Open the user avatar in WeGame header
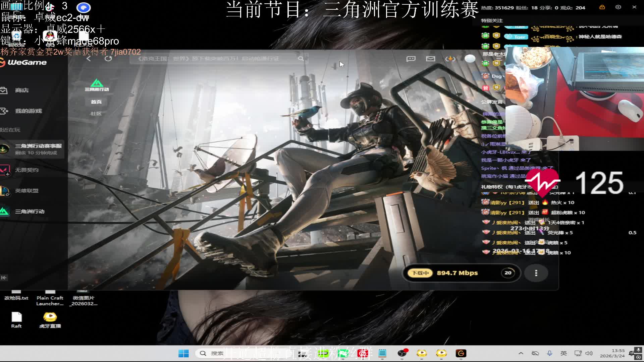 tap(470, 59)
